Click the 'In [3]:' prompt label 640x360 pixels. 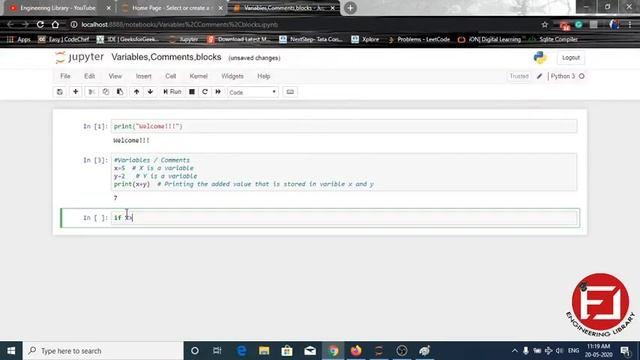pyautogui.click(x=96, y=160)
